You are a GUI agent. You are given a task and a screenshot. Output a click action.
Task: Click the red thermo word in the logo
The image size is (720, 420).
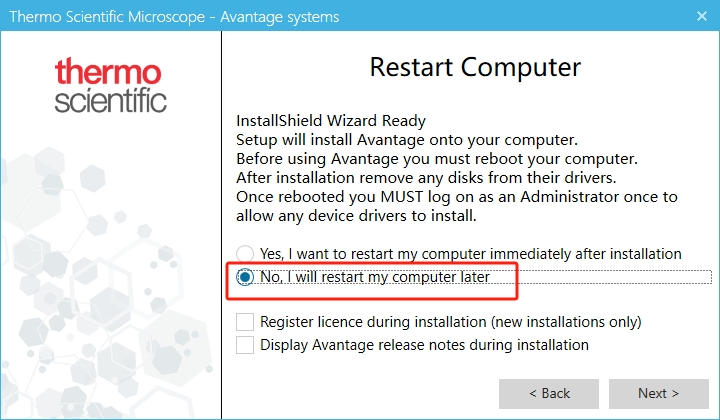[109, 73]
